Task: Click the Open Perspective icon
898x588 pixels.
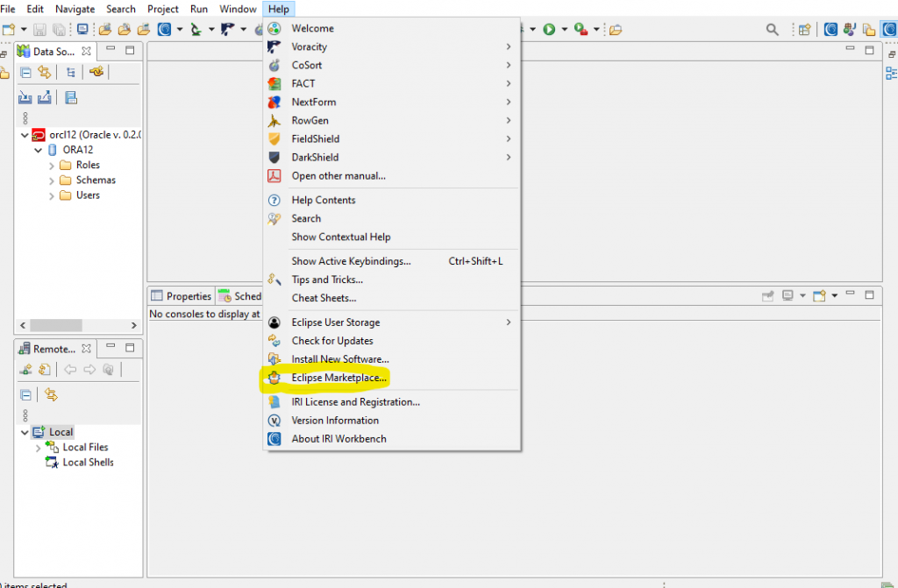Action: point(805,29)
